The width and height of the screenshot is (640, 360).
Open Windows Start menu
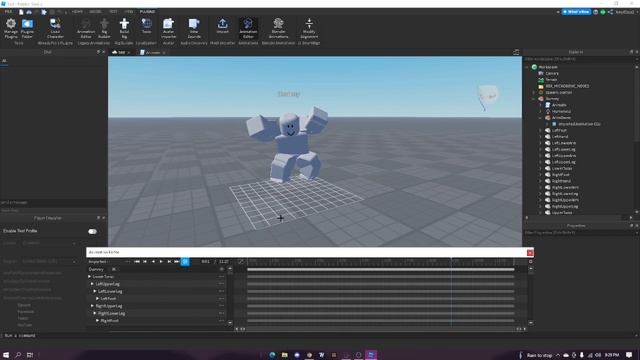click(x=6, y=355)
